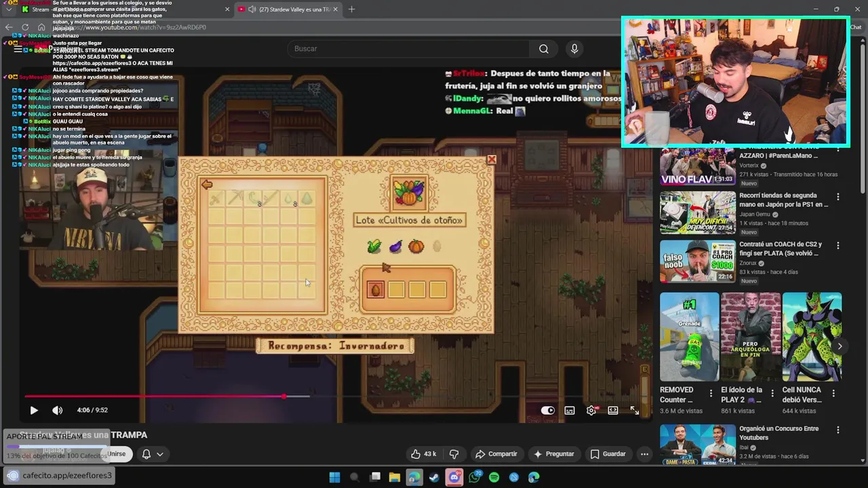Open options for El ídolo de la PLAY 2 short

772,394
